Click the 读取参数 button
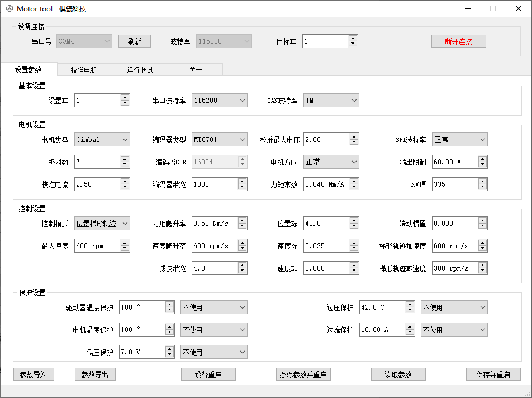 (x=398, y=374)
